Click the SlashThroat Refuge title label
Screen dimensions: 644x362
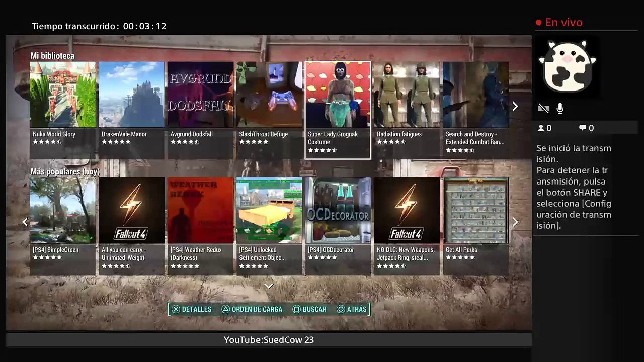point(264,134)
